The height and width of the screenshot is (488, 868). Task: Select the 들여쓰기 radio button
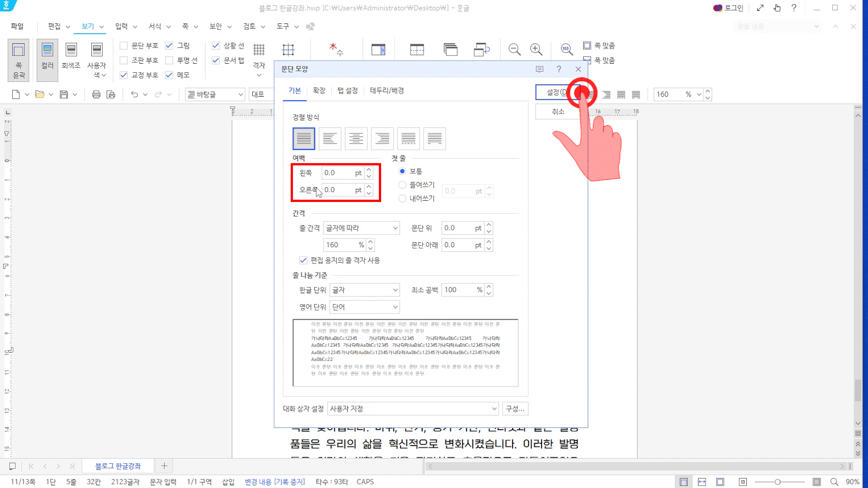(402, 185)
